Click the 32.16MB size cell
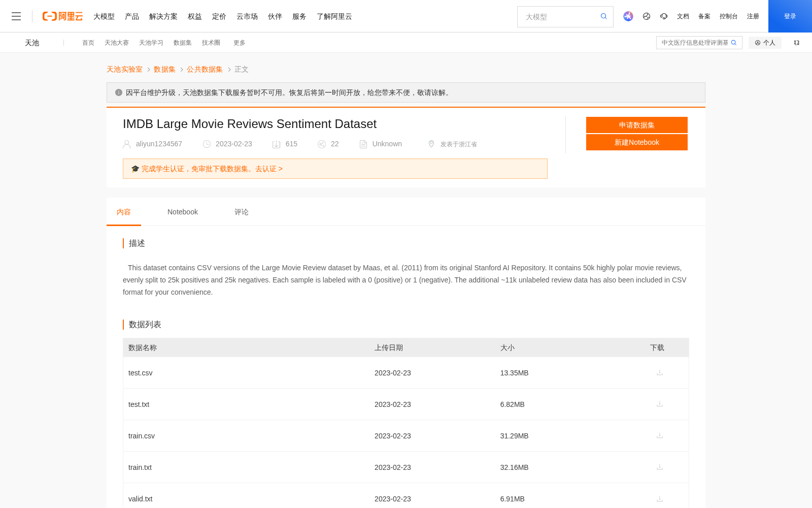 coord(514,467)
